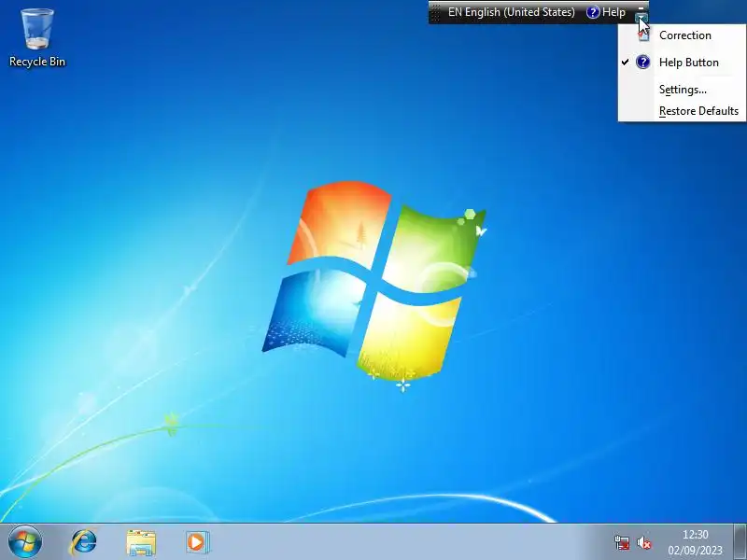Enable Correction in options menu

(x=683, y=35)
